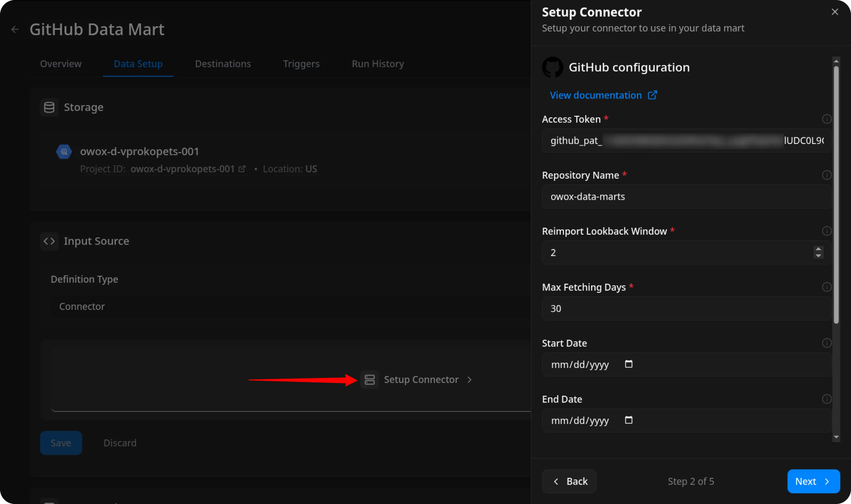Decrease the Reimport Lookback Window value
Viewport: 851px width, 504px height.
tap(818, 256)
